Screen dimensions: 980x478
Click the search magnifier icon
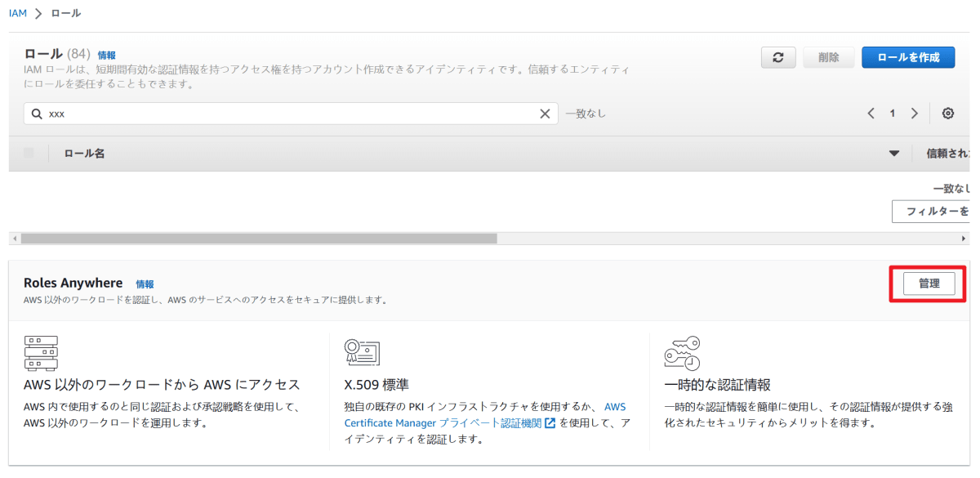[37, 114]
